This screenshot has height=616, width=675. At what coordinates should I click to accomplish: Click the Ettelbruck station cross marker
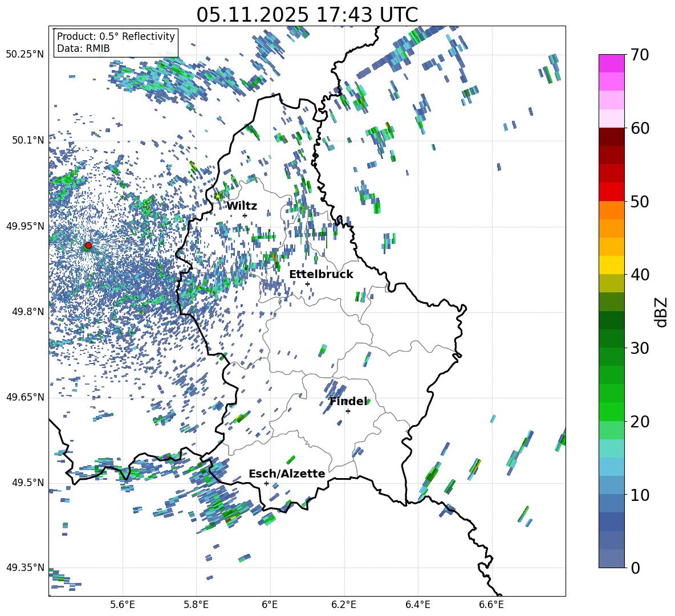(x=307, y=284)
